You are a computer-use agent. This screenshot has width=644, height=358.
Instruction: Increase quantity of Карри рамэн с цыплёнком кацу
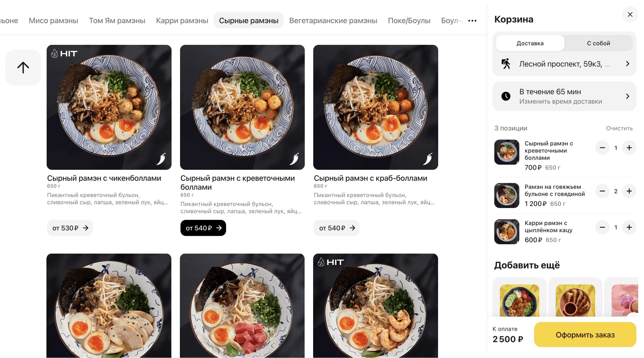click(629, 227)
